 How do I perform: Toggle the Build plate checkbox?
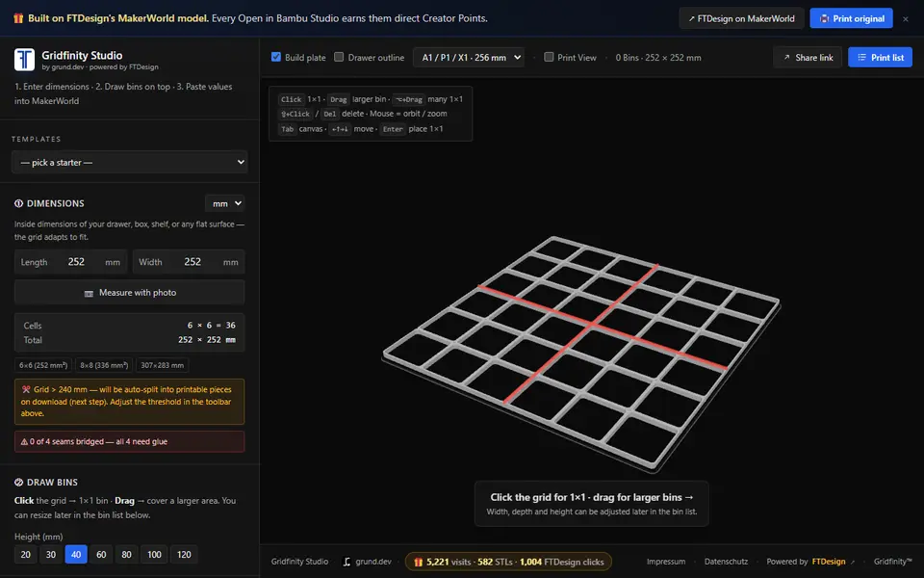[276, 57]
